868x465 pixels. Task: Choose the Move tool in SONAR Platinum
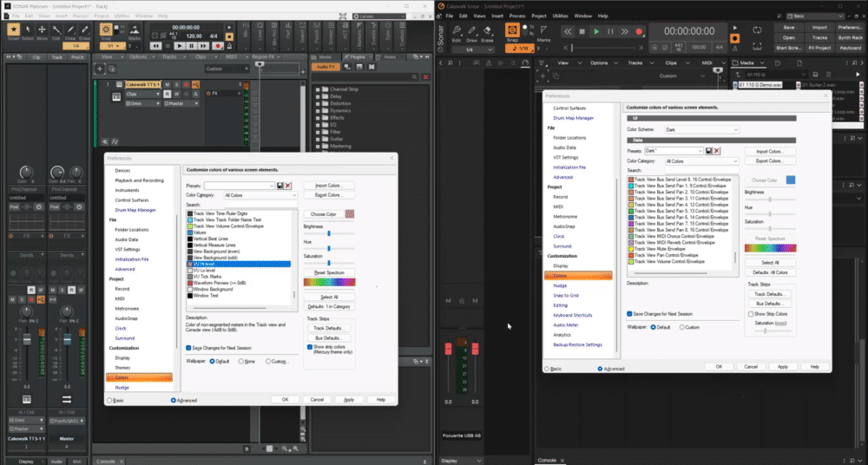(42, 31)
